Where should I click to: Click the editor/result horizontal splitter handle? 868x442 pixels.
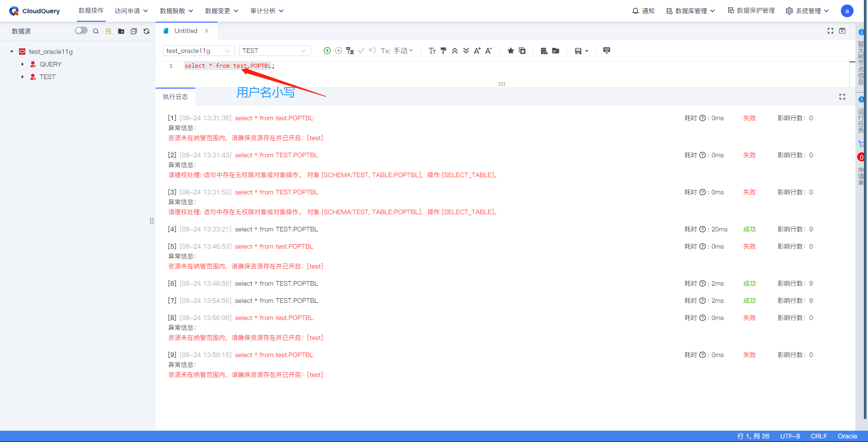point(502,84)
